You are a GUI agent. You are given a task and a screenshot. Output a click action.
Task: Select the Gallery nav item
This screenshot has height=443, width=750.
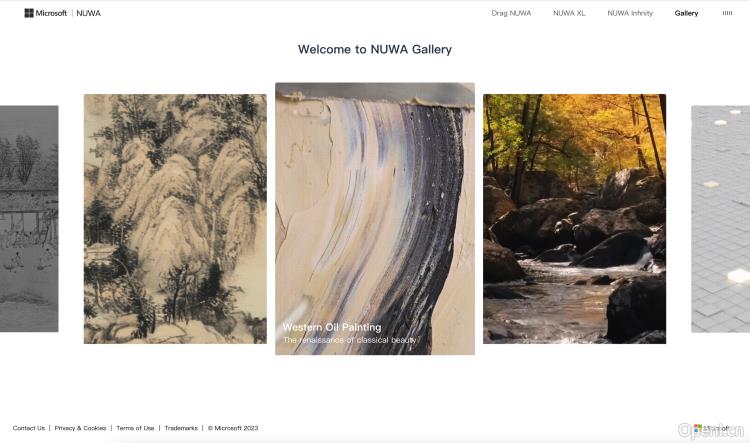tap(686, 13)
